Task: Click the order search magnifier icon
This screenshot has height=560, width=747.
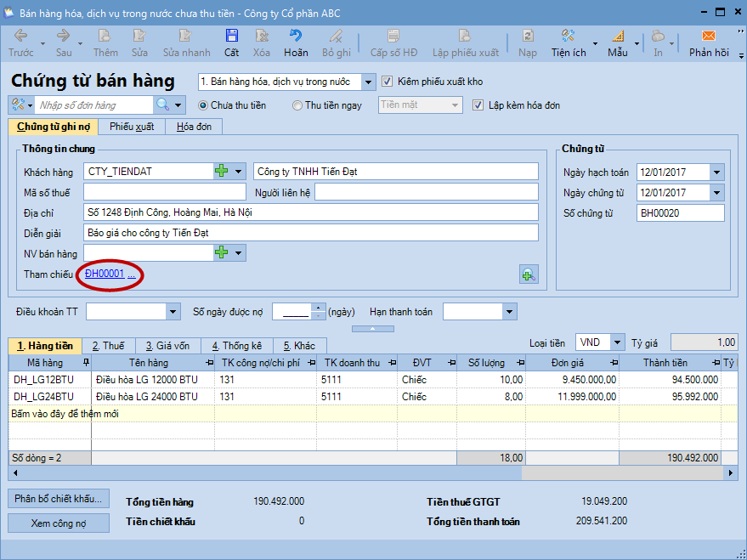Action: point(162,105)
